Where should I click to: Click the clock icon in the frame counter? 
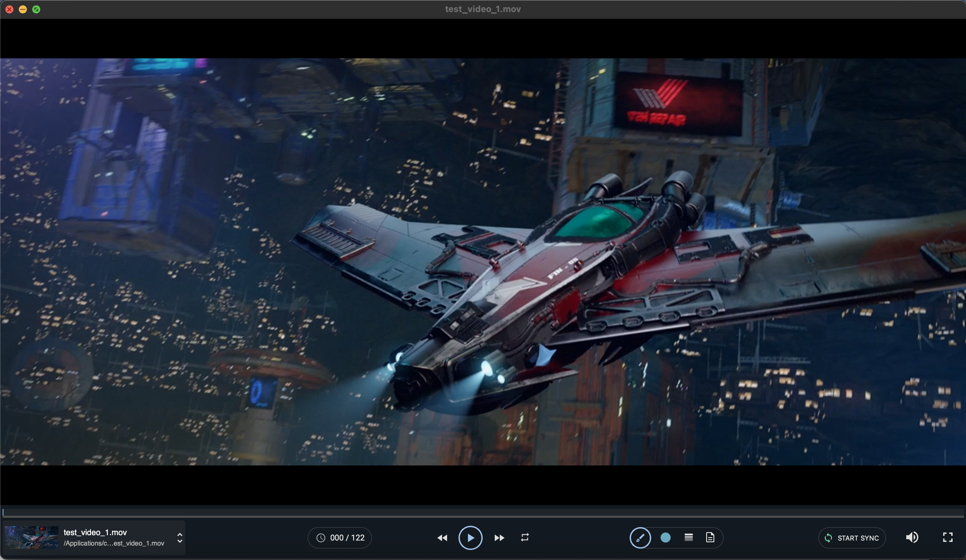[x=321, y=538]
